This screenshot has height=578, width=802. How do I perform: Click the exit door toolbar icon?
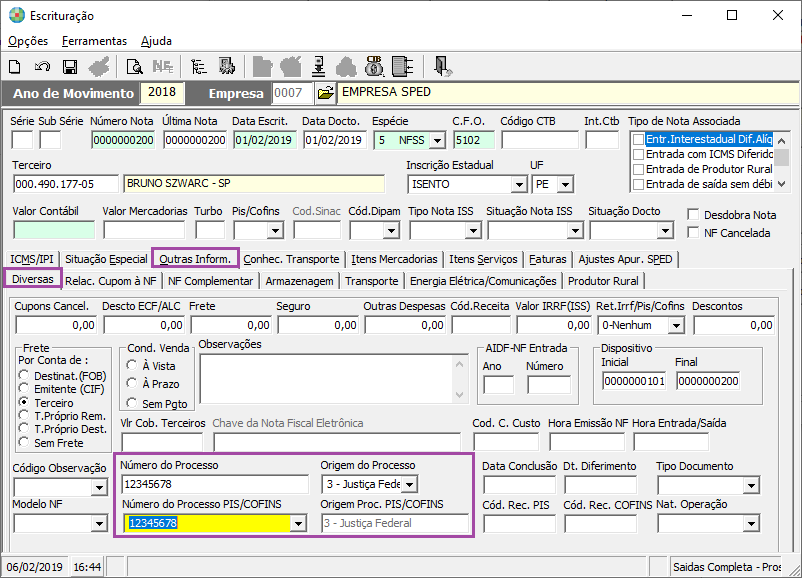click(x=442, y=67)
